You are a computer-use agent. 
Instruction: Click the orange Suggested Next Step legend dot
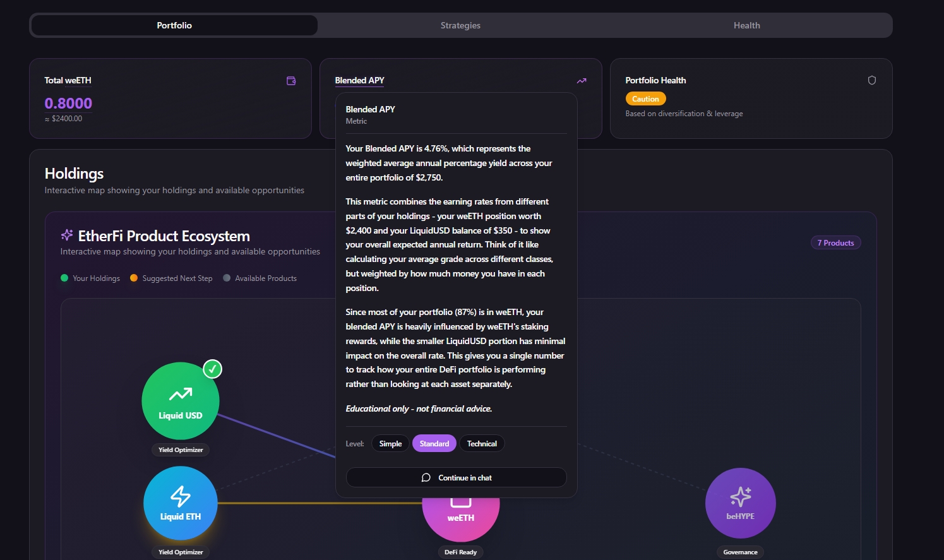point(134,278)
